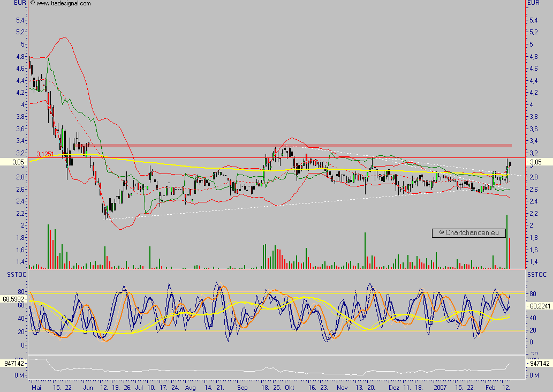Select the SSTOC indicator label on the left
This screenshot has height=392, width=553.
pyautogui.click(x=17, y=275)
